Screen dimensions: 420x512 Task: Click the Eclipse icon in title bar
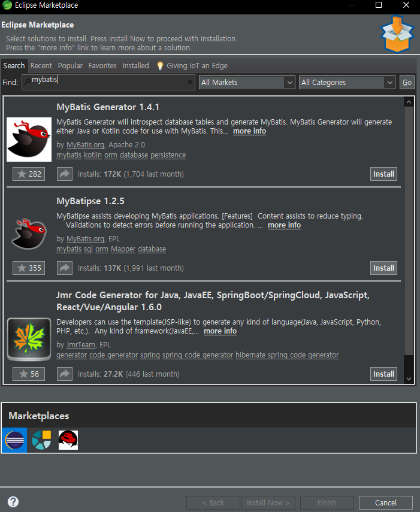pos(7,5)
